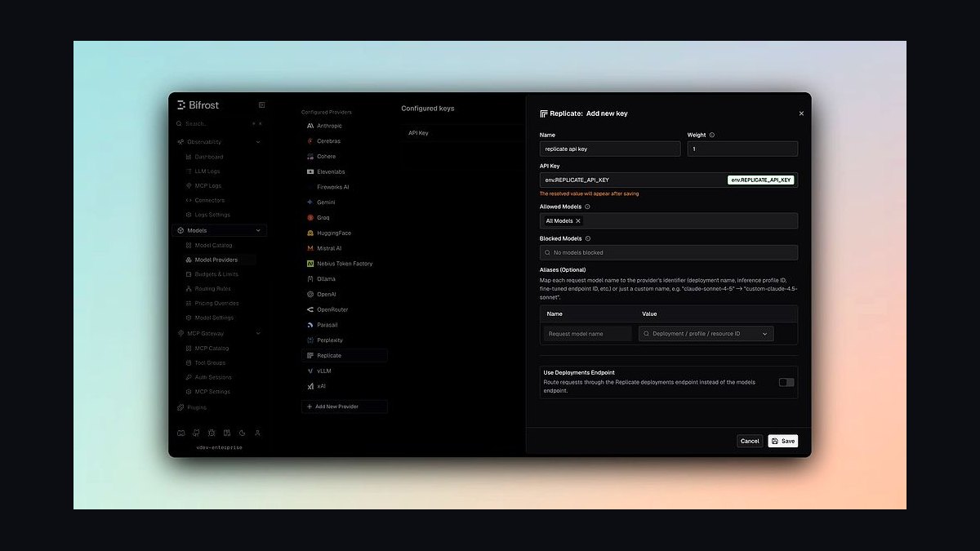Screen dimensions: 980x551
Task: Click the info icon beside Weight
Action: [x=712, y=136]
